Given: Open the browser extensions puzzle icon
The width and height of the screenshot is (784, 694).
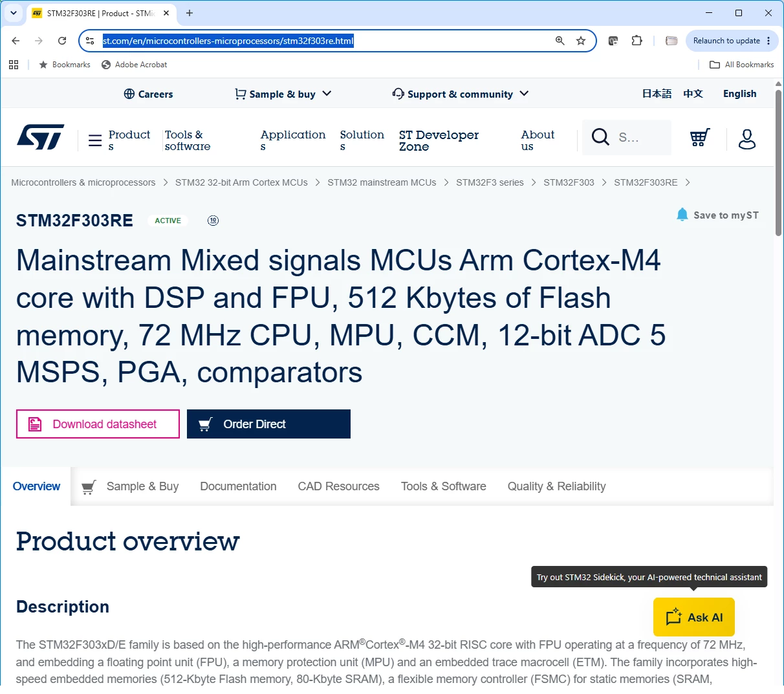Looking at the screenshot, I should pyautogui.click(x=637, y=41).
